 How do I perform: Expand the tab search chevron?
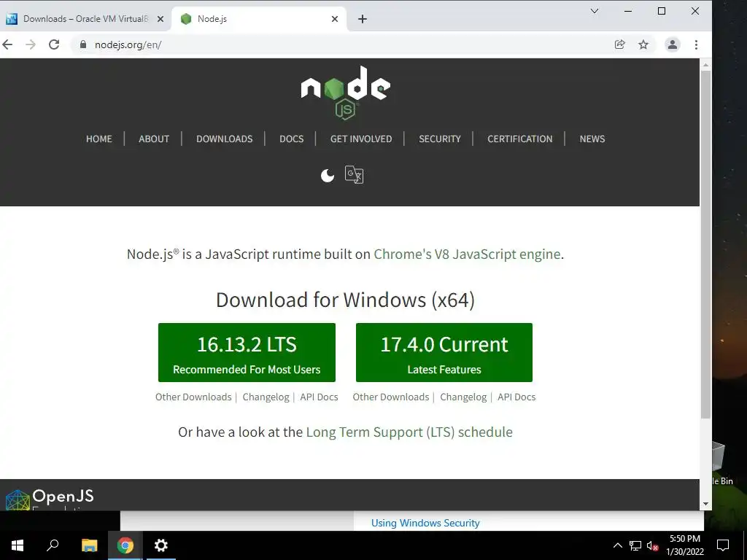pyautogui.click(x=594, y=11)
